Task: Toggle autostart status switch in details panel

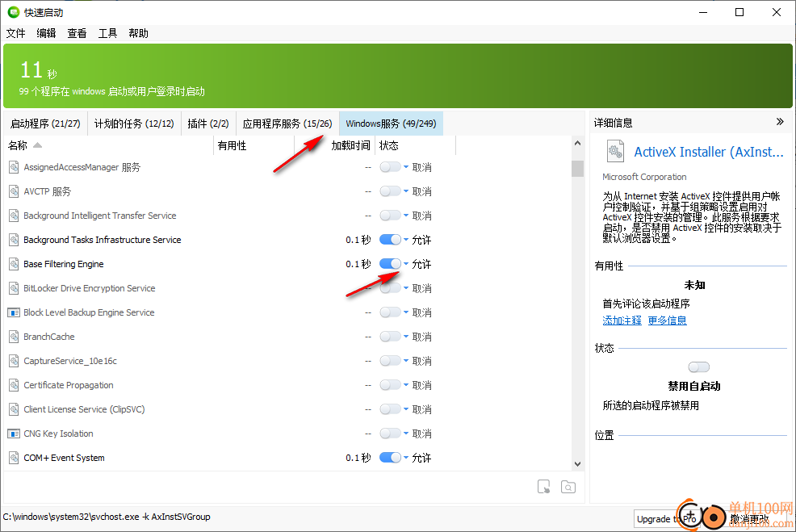Action: (x=698, y=367)
